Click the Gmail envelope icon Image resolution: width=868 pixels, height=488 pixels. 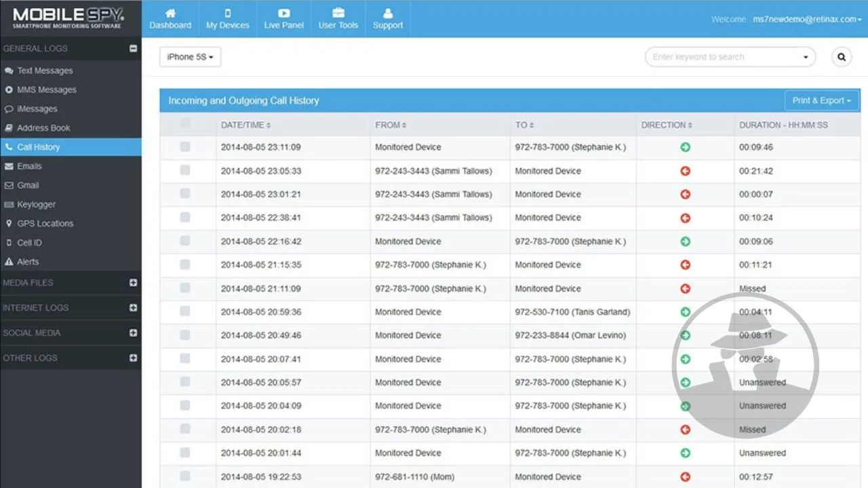click(x=9, y=185)
